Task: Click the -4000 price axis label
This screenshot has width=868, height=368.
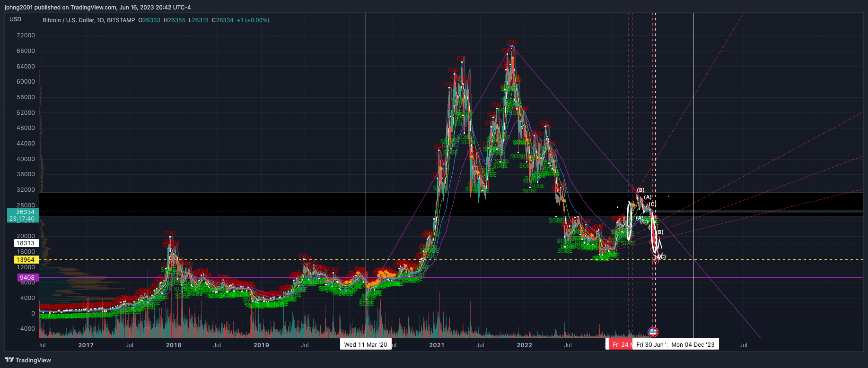Action: pos(26,329)
